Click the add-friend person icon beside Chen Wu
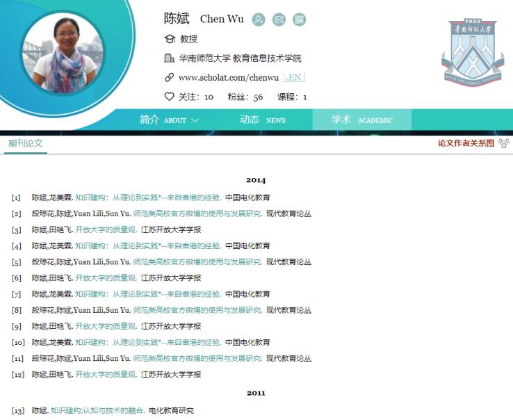Screen dimensions: 513x420 point(259,19)
